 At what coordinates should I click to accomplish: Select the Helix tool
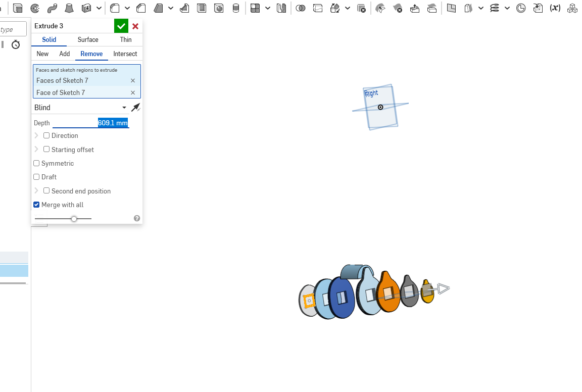pyautogui.click(x=495, y=8)
